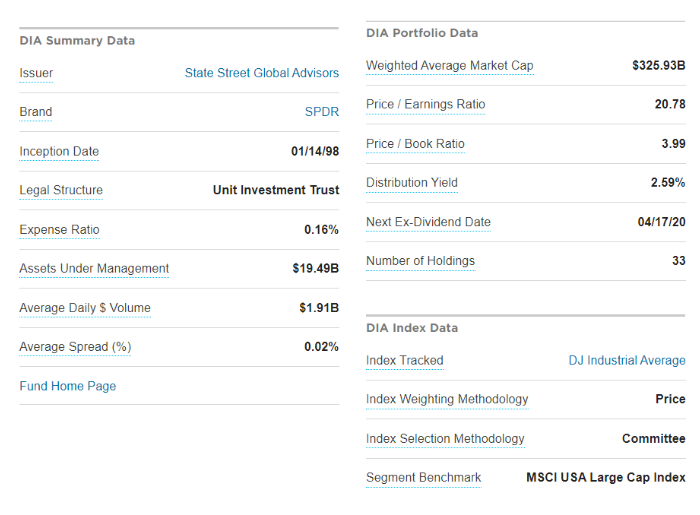The height and width of the screenshot is (515, 700).
Task: Click the Issuer label definition
Action: 36,73
